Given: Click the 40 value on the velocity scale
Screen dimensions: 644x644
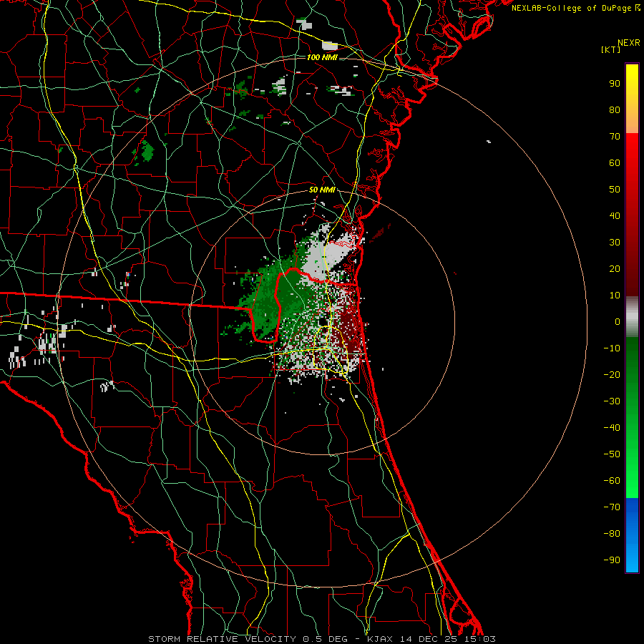Looking at the screenshot, I should (615, 216).
